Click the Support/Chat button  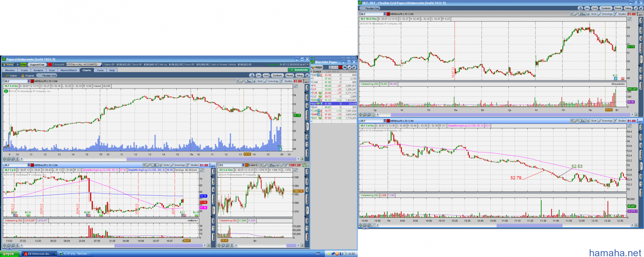point(37,65)
